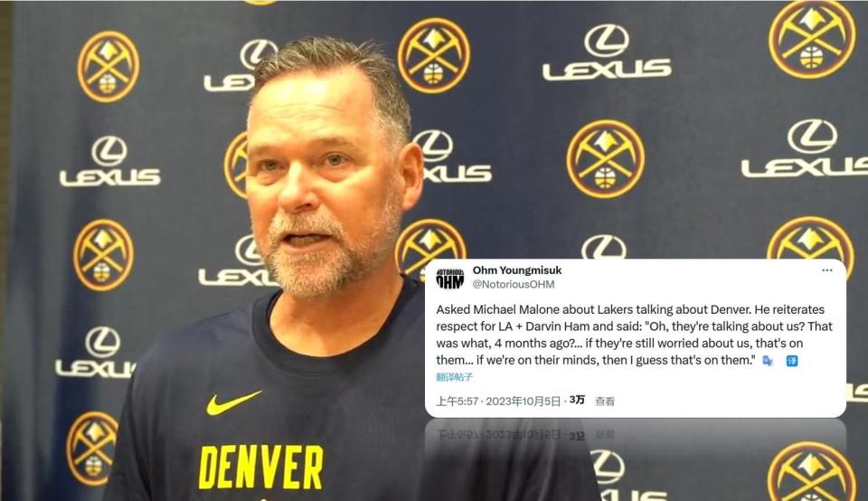Viewport: 868px width, 501px height.
Task: Click the yellow Nike swoosh on the shirt
Action: pyautogui.click(x=233, y=402)
